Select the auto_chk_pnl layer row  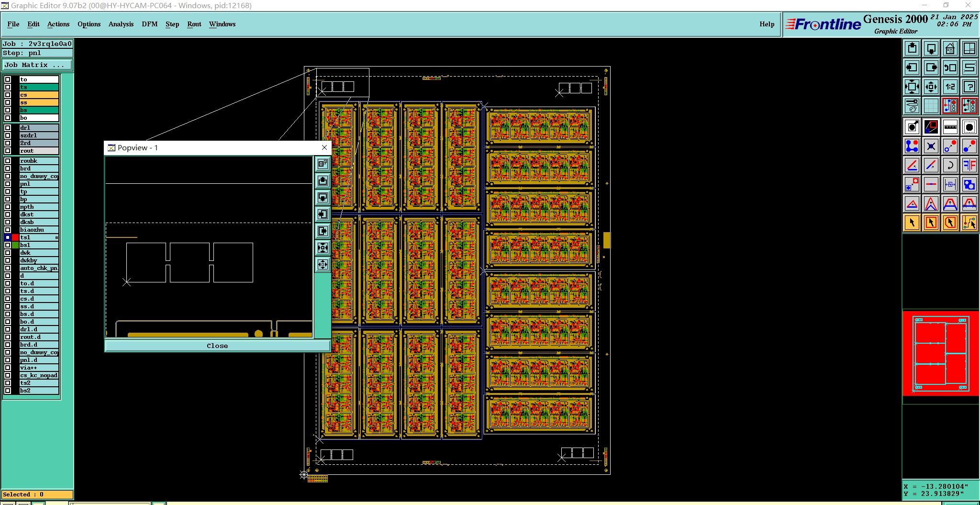pos(39,268)
